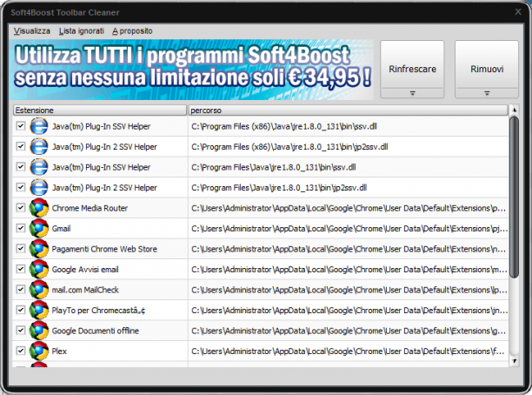Image resolution: width=532 pixels, height=395 pixels.
Task: Click path C:\Program Files (x86)\Java\jre1.8.0_131\bin\ssv.dll
Action: pos(284,127)
